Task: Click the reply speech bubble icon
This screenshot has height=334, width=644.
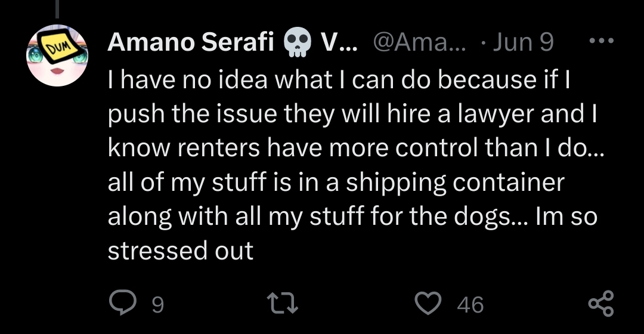Action: (123, 303)
